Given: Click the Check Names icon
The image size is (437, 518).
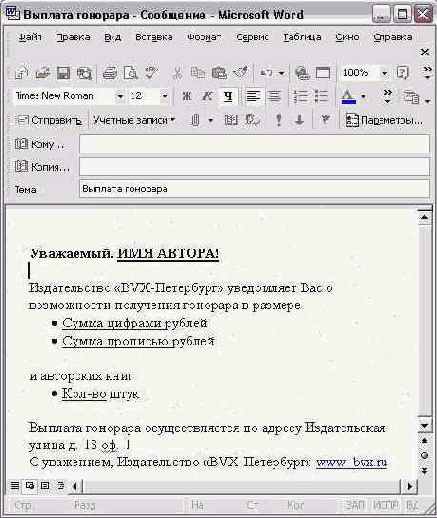Looking at the screenshot, I should 252,120.
